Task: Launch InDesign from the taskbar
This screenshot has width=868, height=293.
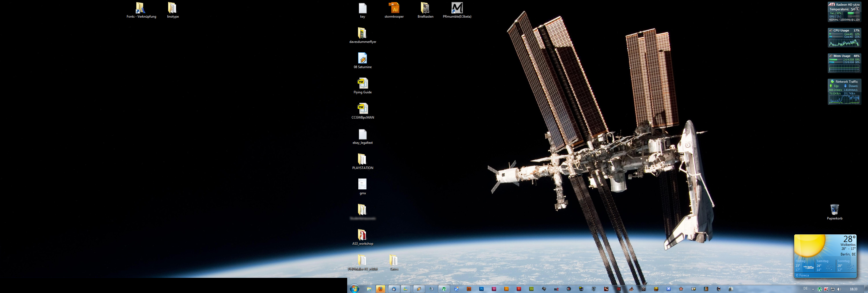Action: tap(494, 289)
